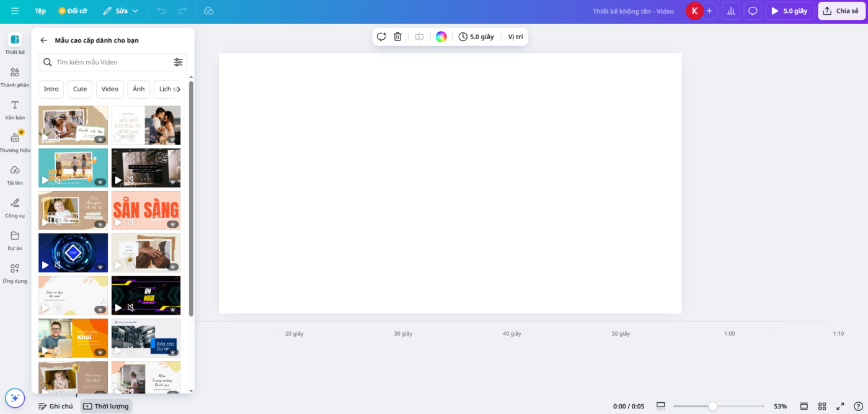Enter fullscreen presentation mode

840,406
